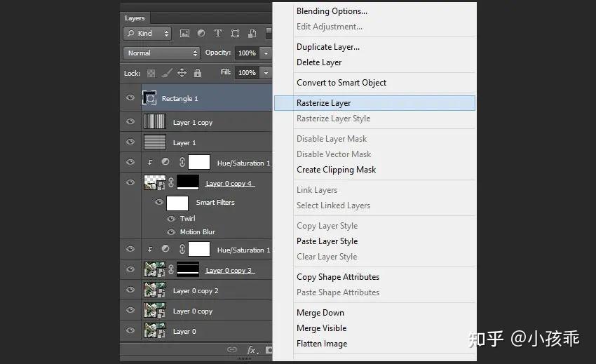Select the Layer 0 copy layer name
Viewport: 596px width, 364px height.
pos(193,311)
